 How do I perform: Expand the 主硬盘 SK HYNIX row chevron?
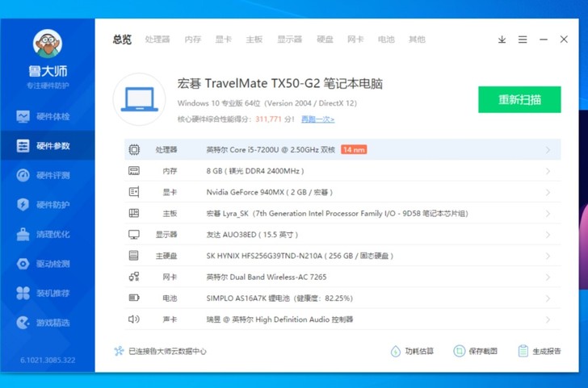point(548,257)
